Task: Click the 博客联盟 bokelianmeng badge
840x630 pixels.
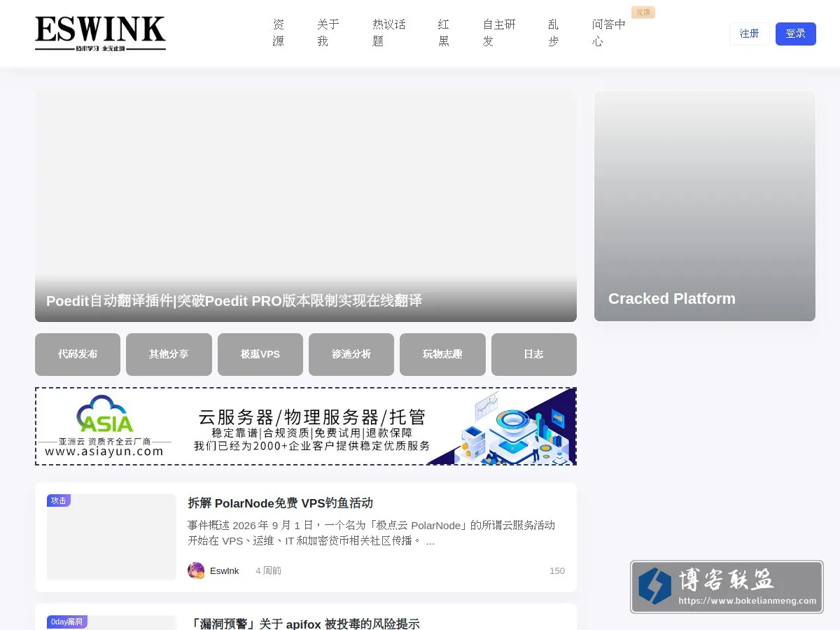Action: [727, 587]
